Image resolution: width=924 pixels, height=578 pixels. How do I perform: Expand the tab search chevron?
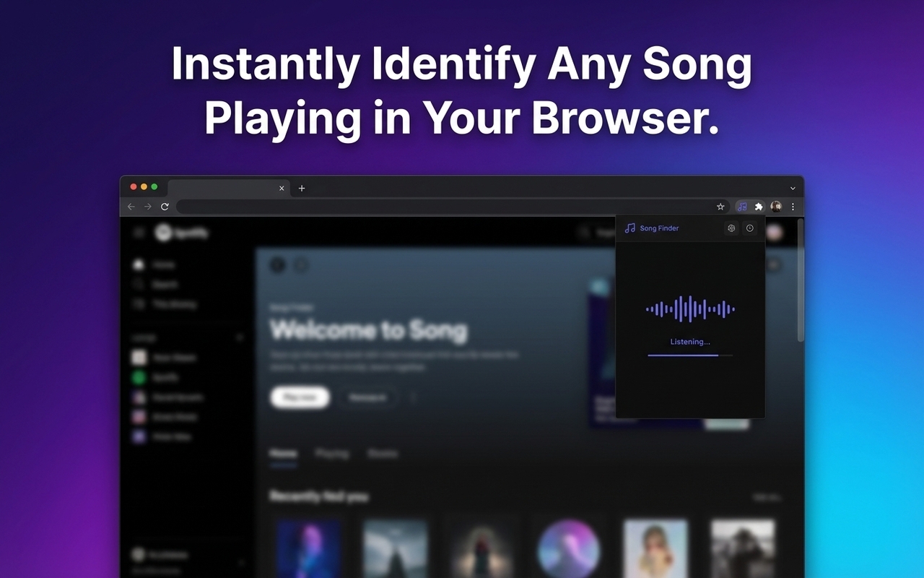(x=793, y=188)
